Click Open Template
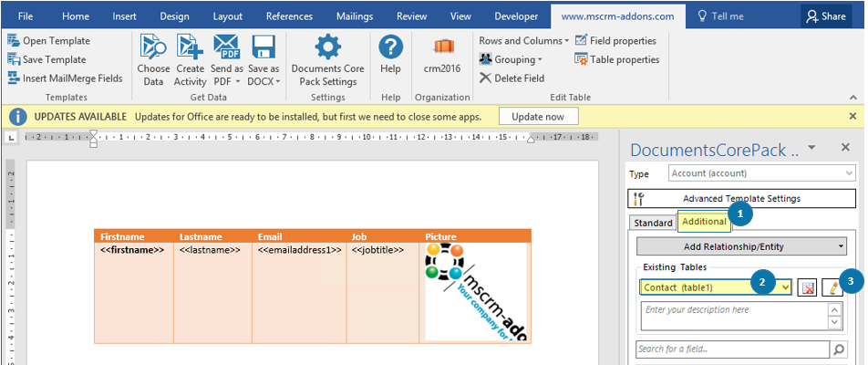This screenshot has height=365, width=868. click(x=48, y=40)
